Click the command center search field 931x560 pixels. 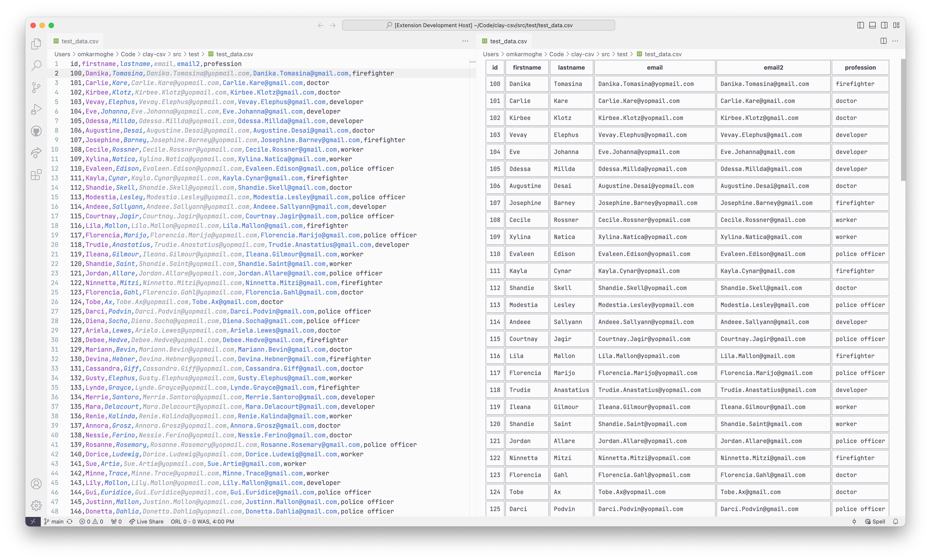click(478, 25)
